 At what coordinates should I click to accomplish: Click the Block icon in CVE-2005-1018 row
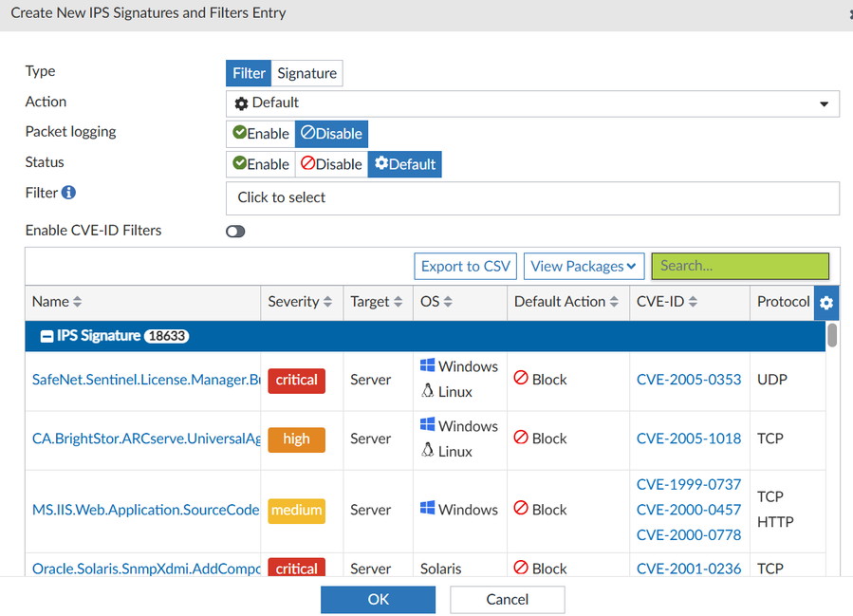(x=521, y=437)
